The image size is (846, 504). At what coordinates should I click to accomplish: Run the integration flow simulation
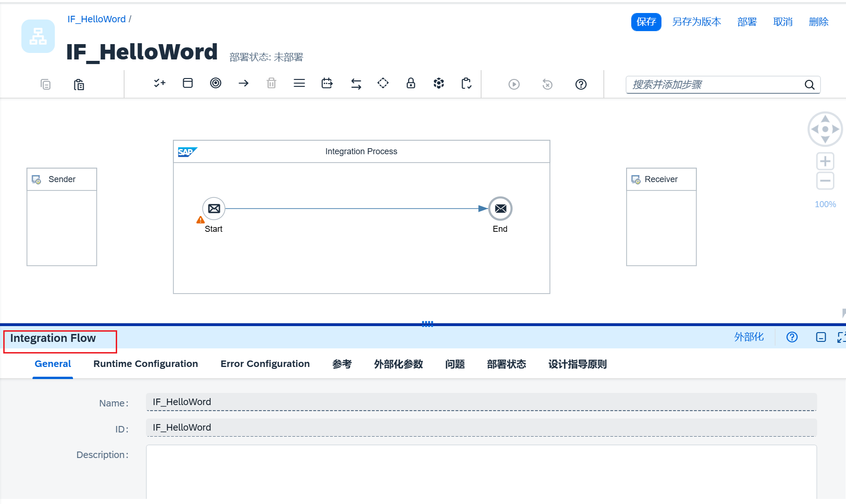coord(513,84)
